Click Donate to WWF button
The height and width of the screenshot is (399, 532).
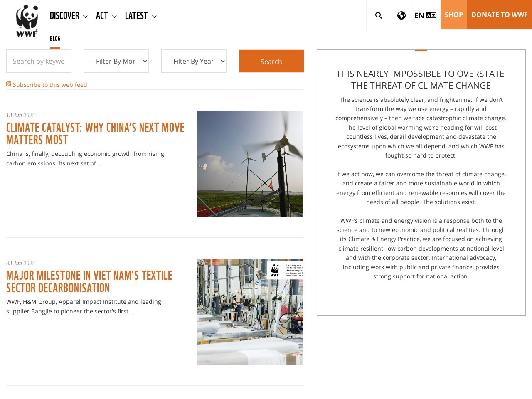pyautogui.click(x=500, y=15)
